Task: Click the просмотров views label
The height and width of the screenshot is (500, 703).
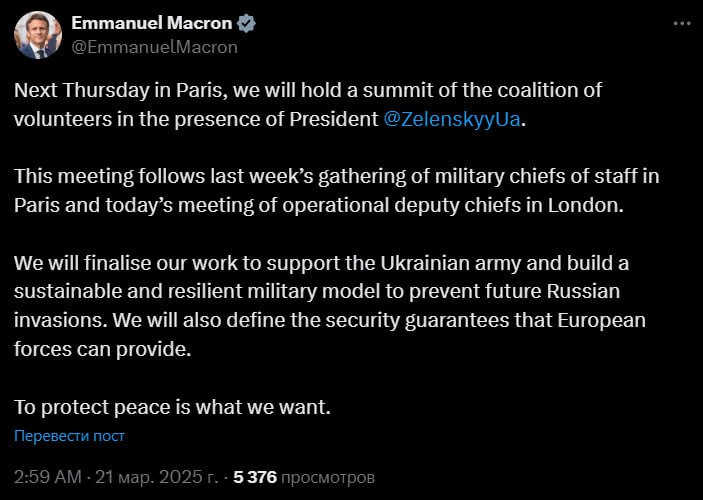Action: (327, 477)
